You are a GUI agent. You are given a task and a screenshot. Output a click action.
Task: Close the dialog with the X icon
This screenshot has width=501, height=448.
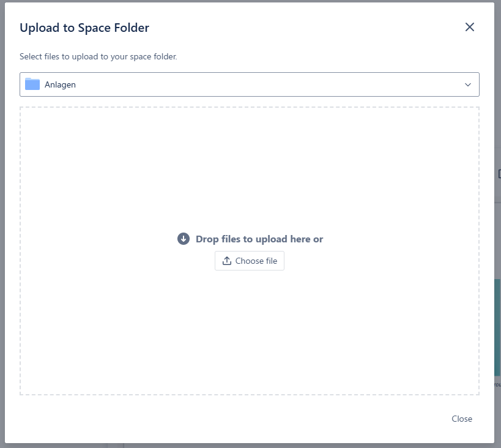pos(470,27)
